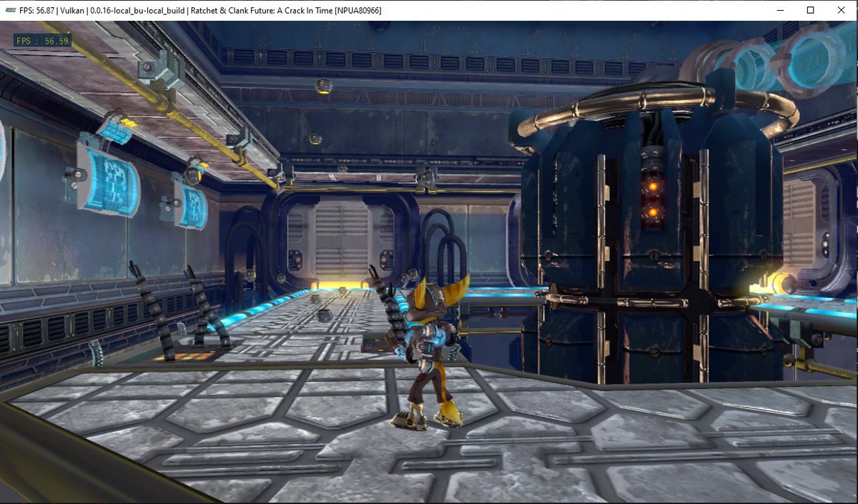This screenshot has width=858, height=504.
Task: Click the in-game FPS : 56.59 overlay counter
Action: [43, 41]
